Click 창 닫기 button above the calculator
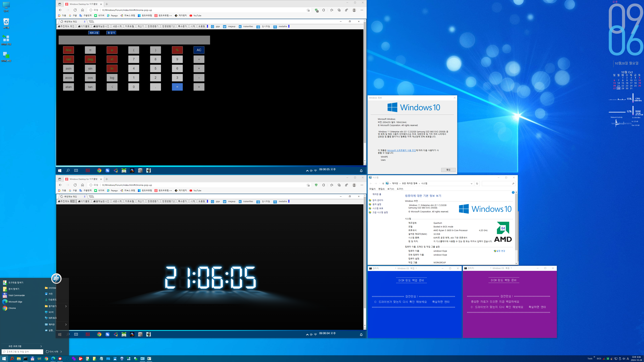The height and width of the screenshot is (362, 644). click(111, 33)
